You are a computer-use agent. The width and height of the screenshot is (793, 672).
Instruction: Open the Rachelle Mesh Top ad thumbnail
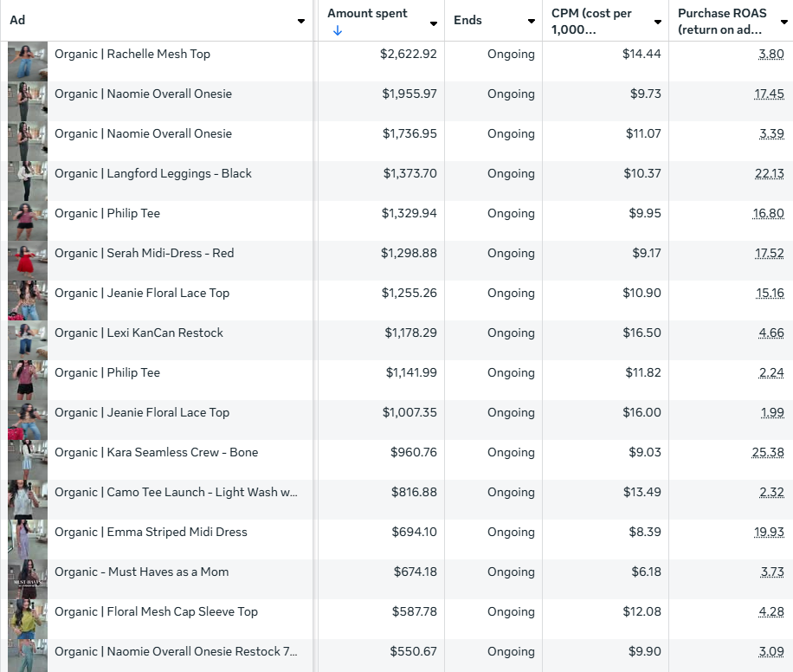[x=28, y=61]
